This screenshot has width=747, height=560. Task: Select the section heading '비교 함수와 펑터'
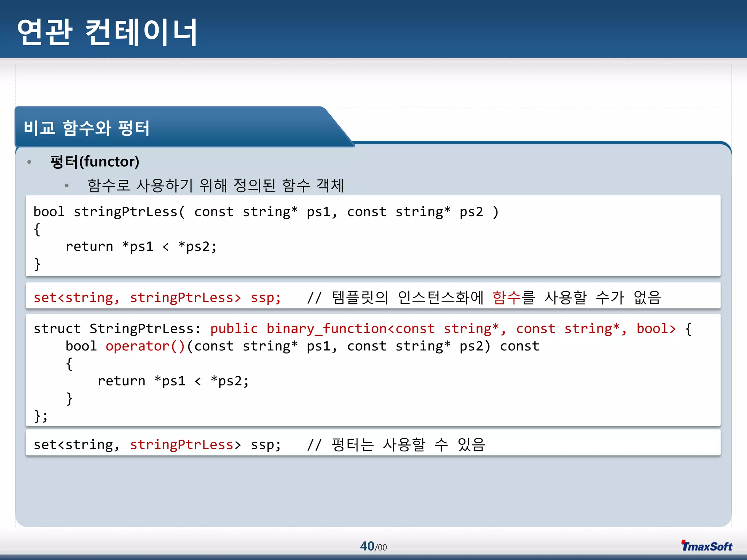87,128
